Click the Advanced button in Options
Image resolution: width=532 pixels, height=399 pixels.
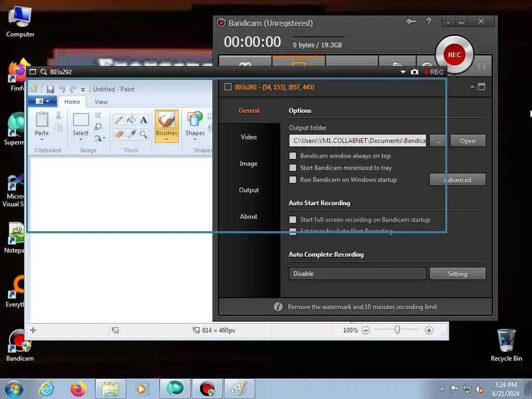pos(457,180)
